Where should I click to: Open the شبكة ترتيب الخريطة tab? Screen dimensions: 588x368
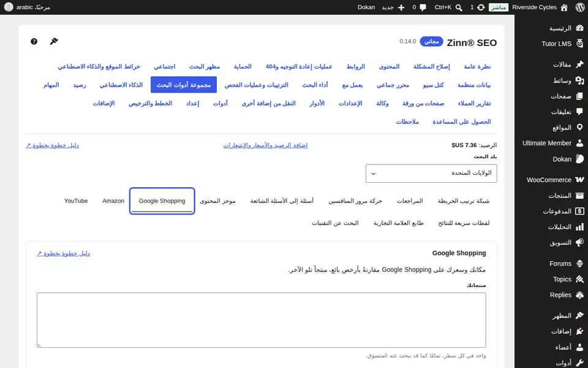pos(464,201)
